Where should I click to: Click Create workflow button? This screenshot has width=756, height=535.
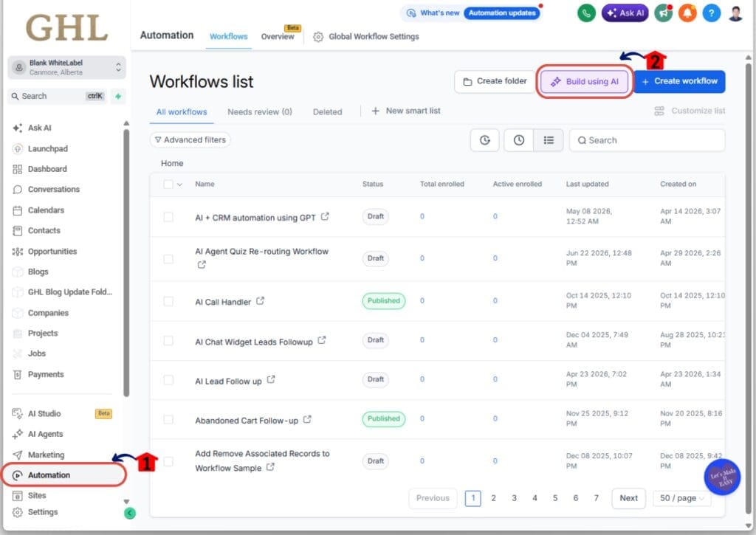pyautogui.click(x=679, y=81)
